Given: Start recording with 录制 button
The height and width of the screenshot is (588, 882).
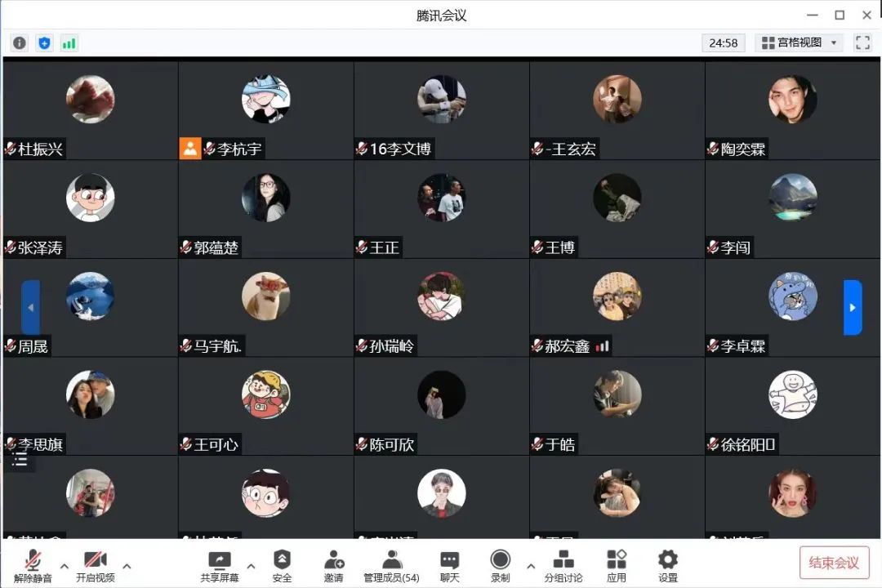Looking at the screenshot, I should click(500, 566).
